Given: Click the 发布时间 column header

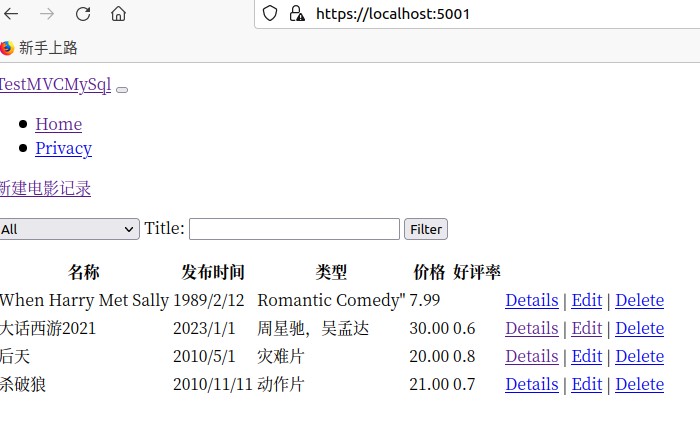Looking at the screenshot, I should [x=213, y=272].
